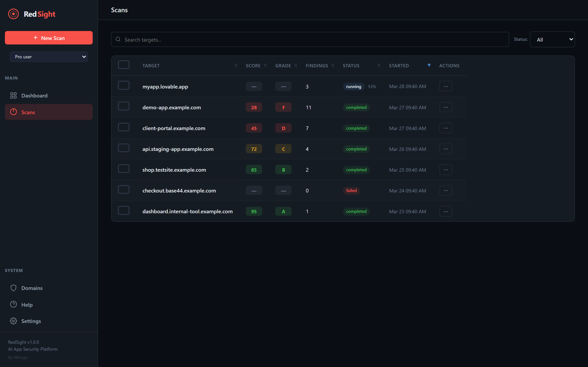The image size is (588, 367).
Task: Expand the Pro user dropdown
Action: click(49, 56)
